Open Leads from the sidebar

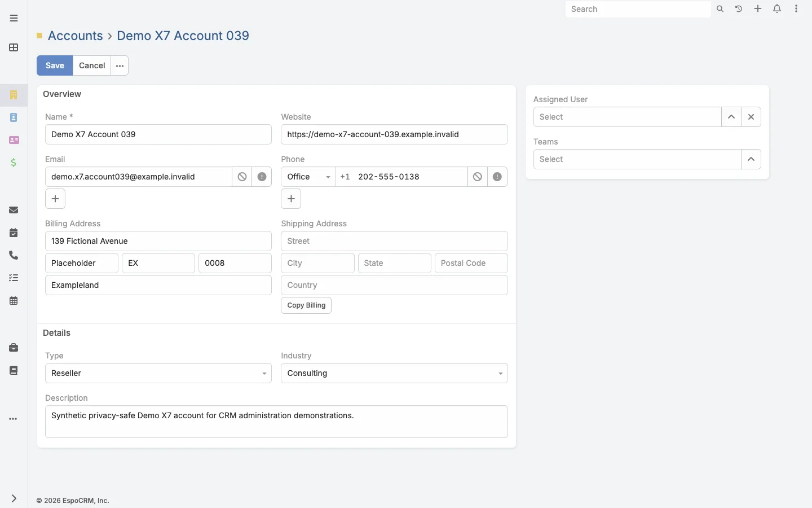14,140
